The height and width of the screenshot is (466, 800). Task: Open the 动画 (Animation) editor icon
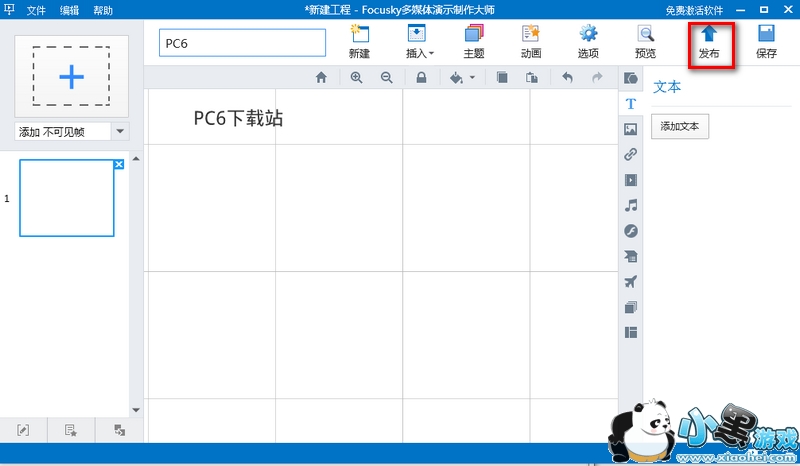coord(531,41)
